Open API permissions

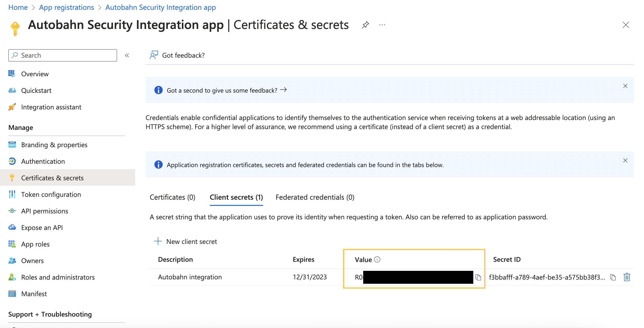coord(45,211)
